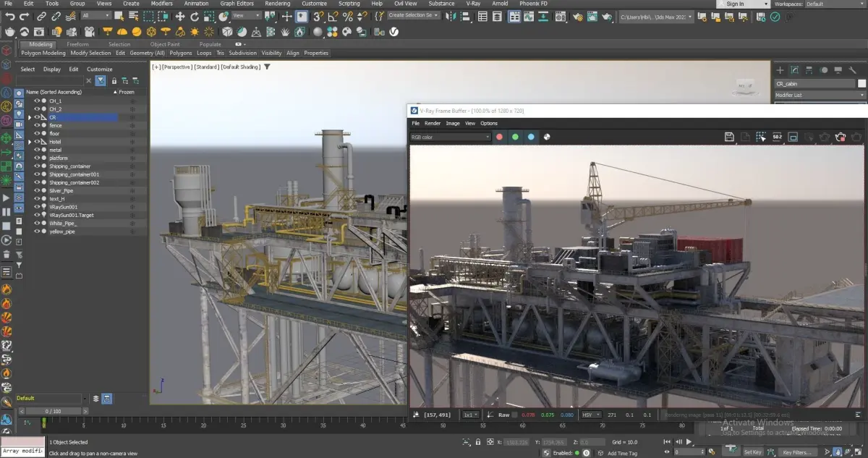
Task: Click the V-Ray logo toolbar icon
Action: click(x=394, y=32)
